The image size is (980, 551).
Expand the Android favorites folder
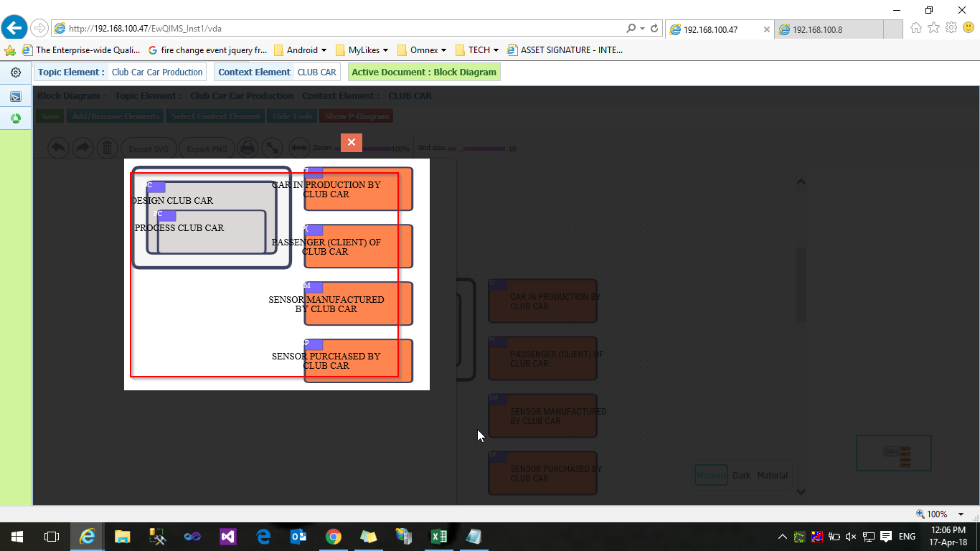click(300, 50)
